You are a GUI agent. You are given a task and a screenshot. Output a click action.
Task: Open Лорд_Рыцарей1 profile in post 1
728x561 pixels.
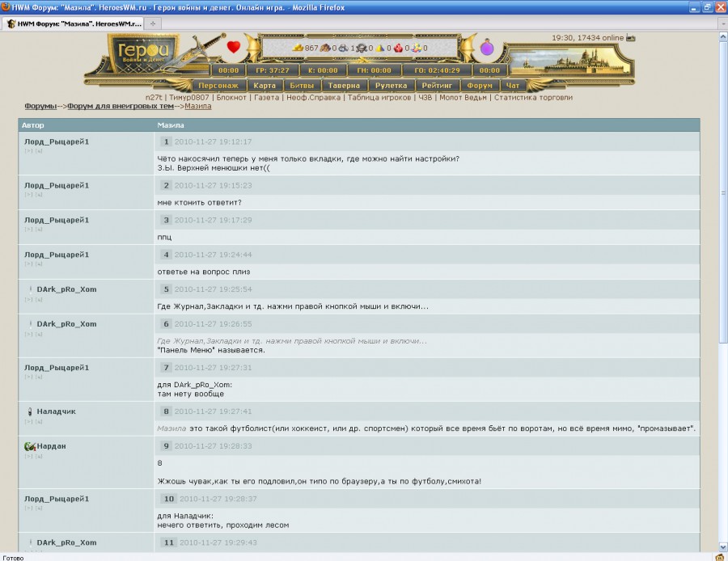pos(57,142)
